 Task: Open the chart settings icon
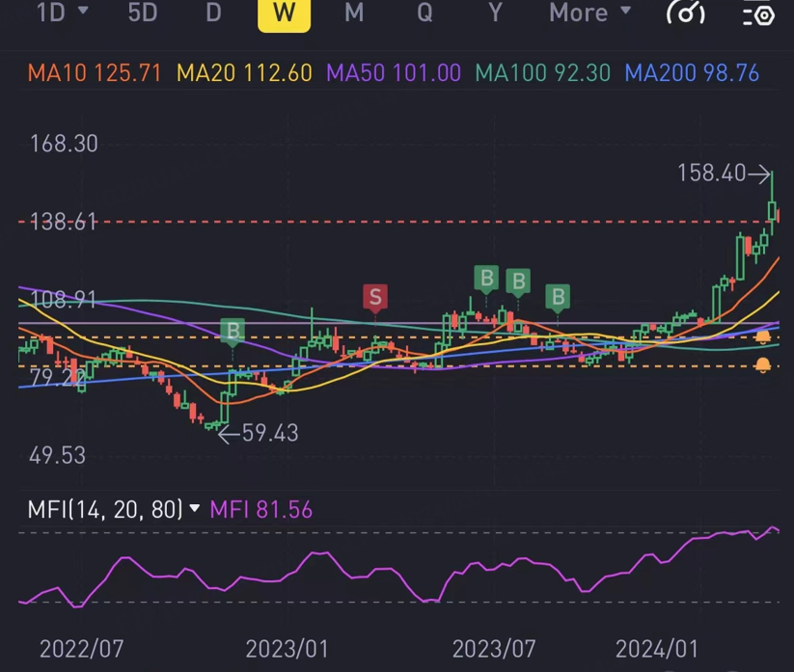pyautogui.click(x=758, y=13)
